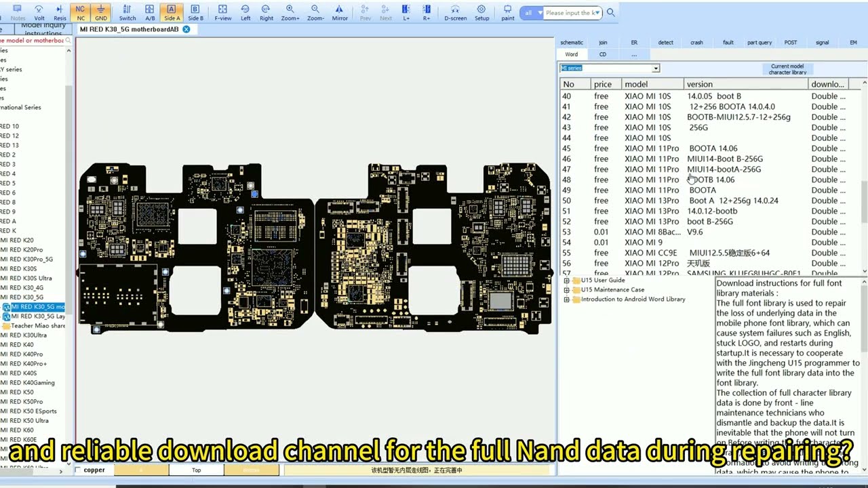Click the paint tool icon
868x488 pixels.
(507, 12)
